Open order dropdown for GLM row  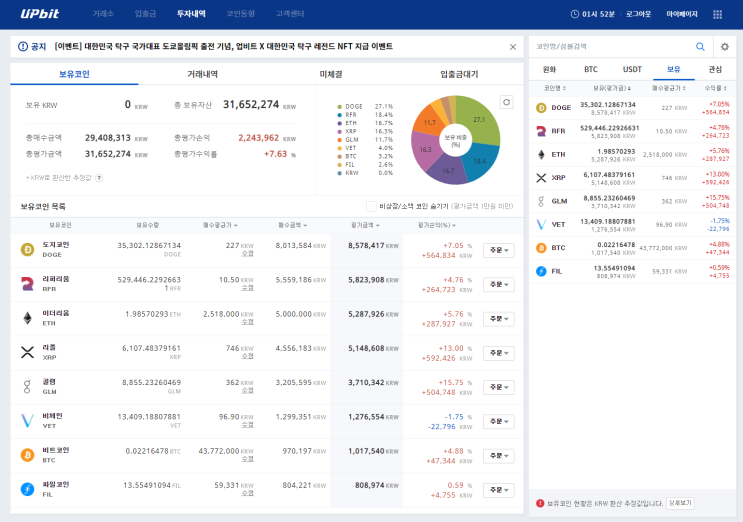[x=499, y=387]
